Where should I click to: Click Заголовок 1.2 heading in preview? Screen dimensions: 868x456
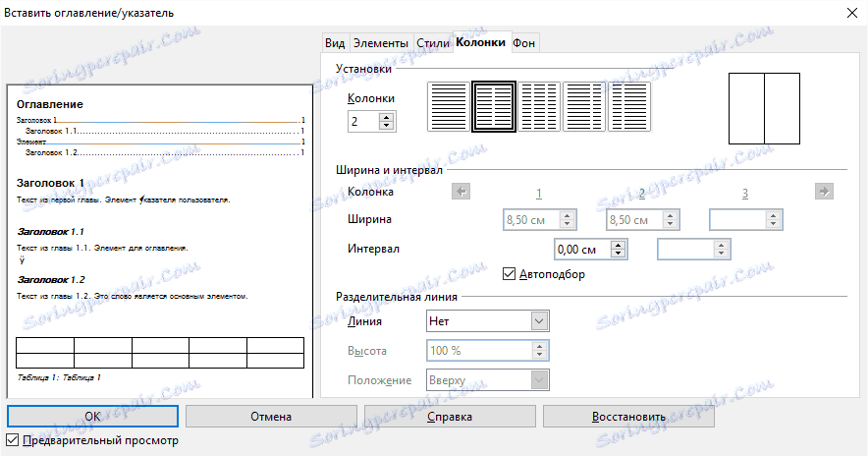[51, 280]
